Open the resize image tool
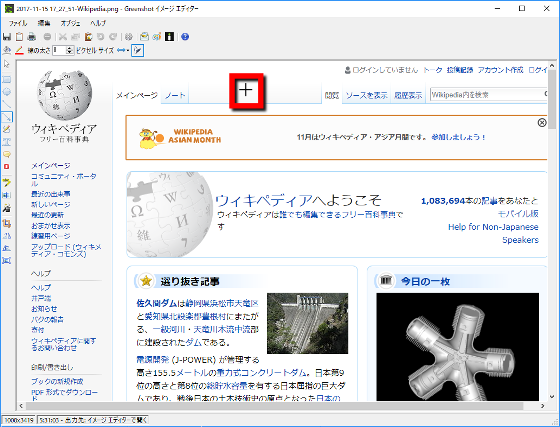This screenshot has height=427, width=560. pyautogui.click(x=7, y=261)
